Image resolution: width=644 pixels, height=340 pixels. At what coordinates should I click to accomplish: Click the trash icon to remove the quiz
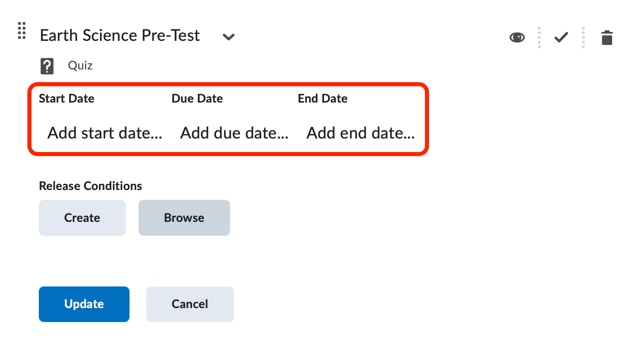click(x=607, y=37)
